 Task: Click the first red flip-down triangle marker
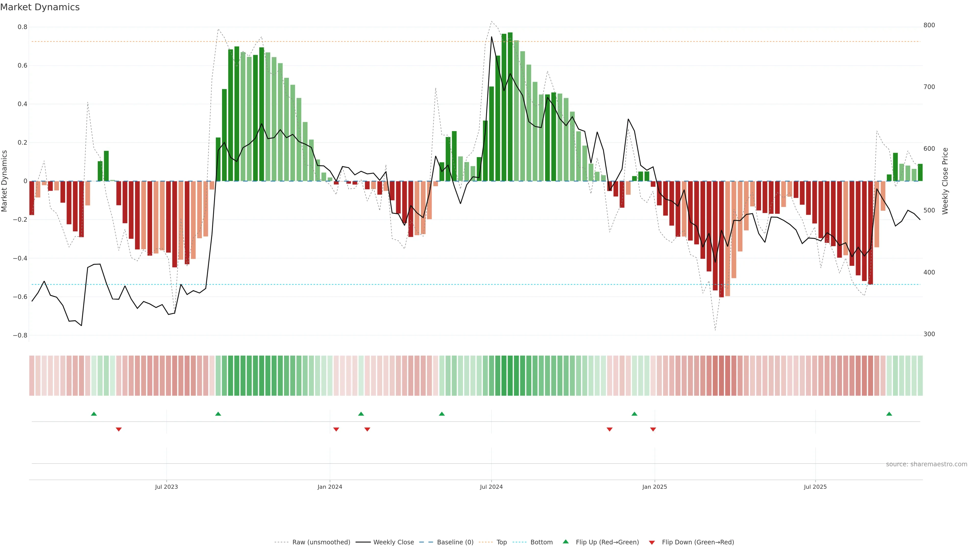tap(119, 429)
